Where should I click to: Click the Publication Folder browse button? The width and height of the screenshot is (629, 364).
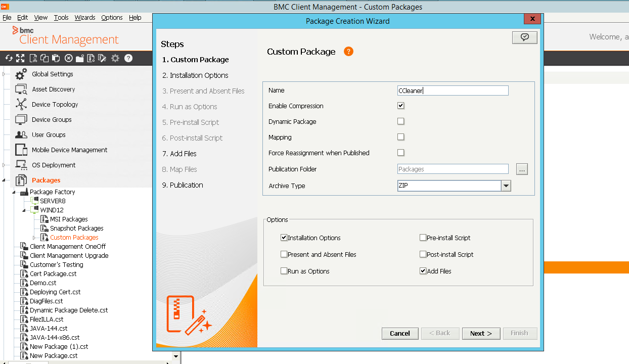[x=522, y=169]
